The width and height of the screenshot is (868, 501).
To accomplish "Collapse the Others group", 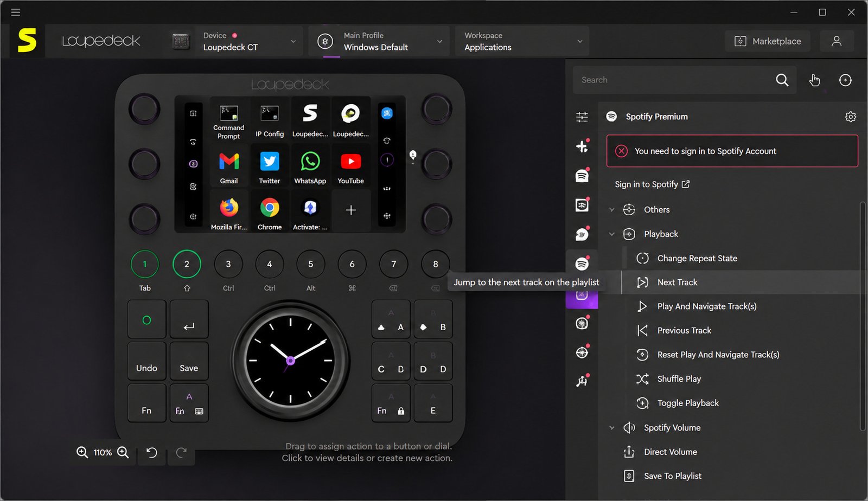I will (612, 210).
